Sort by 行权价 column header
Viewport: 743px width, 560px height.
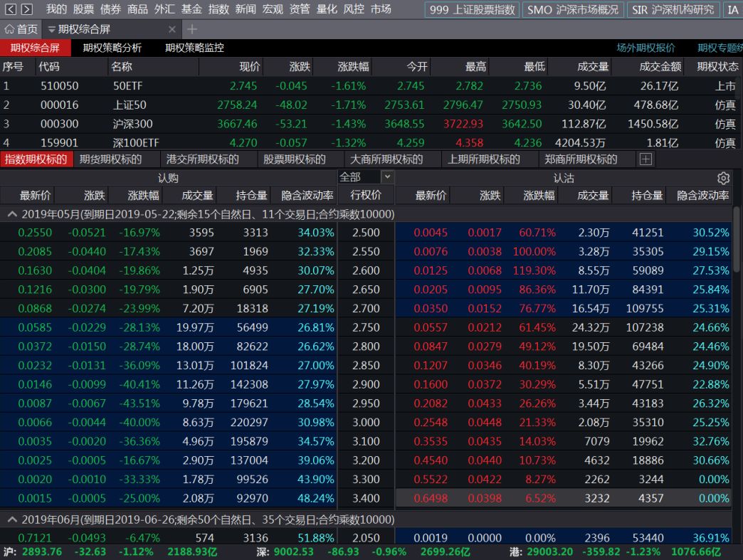pyautogui.click(x=366, y=195)
